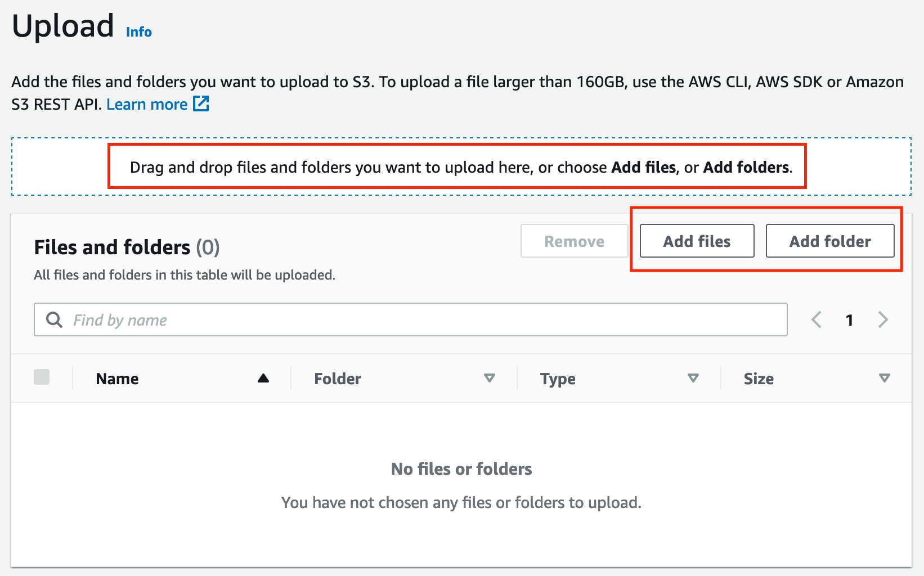Click the Type column sort triangle
Screen dimensions: 924x576
coord(693,379)
